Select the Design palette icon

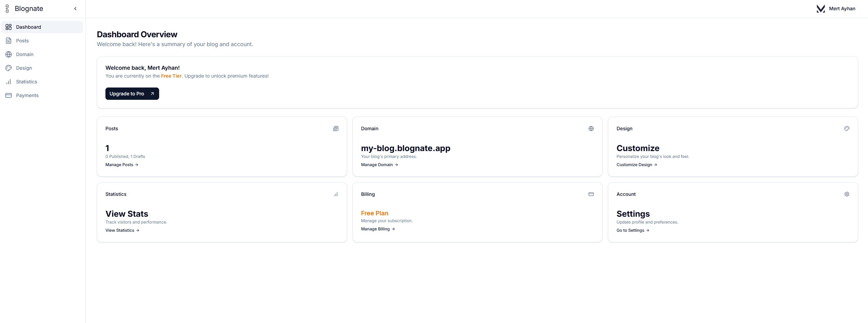(x=9, y=68)
